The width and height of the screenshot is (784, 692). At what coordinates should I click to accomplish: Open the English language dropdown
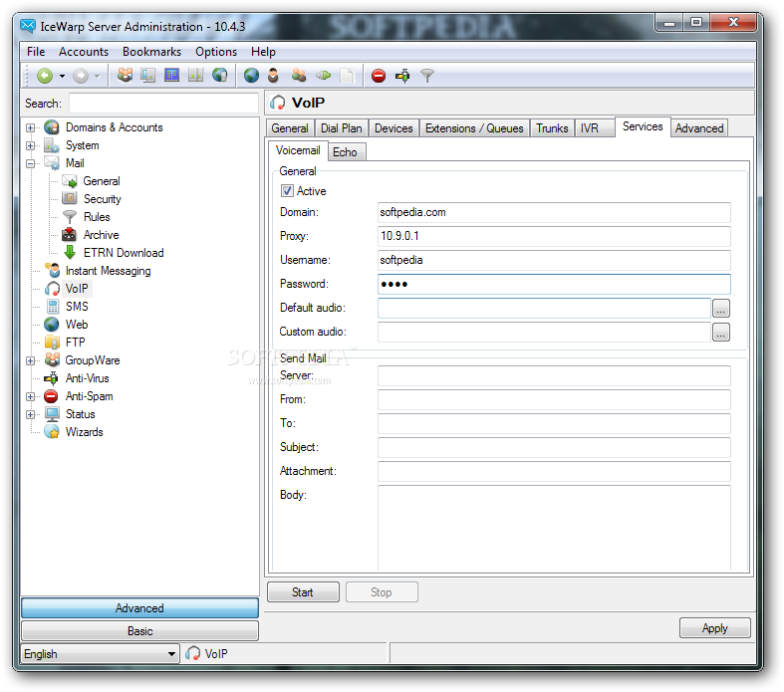click(x=100, y=654)
